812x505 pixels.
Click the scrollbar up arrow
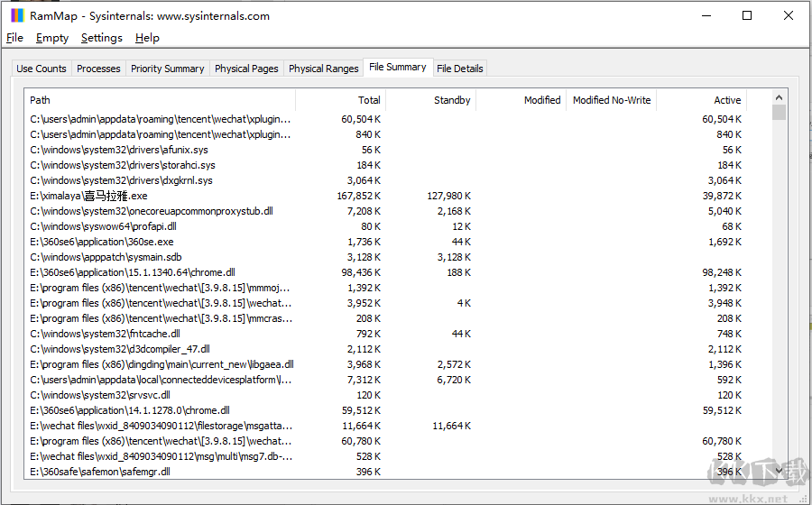tap(779, 97)
